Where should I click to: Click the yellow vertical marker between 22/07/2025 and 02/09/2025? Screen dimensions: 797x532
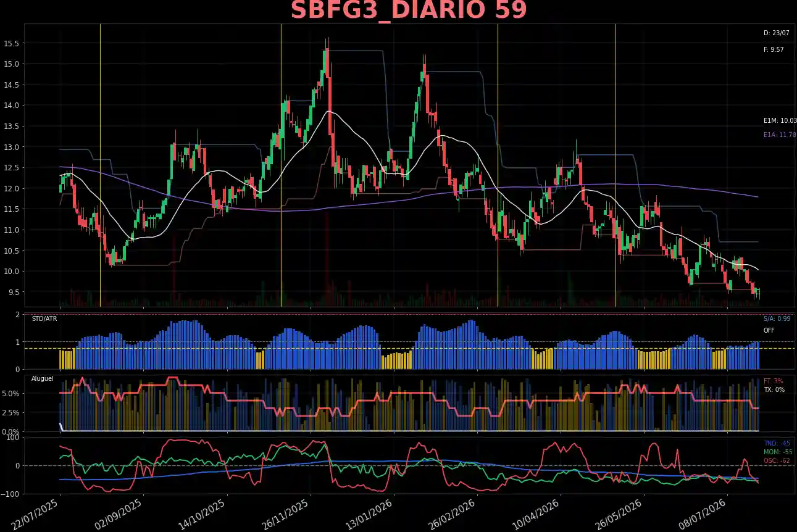pyautogui.click(x=100, y=165)
